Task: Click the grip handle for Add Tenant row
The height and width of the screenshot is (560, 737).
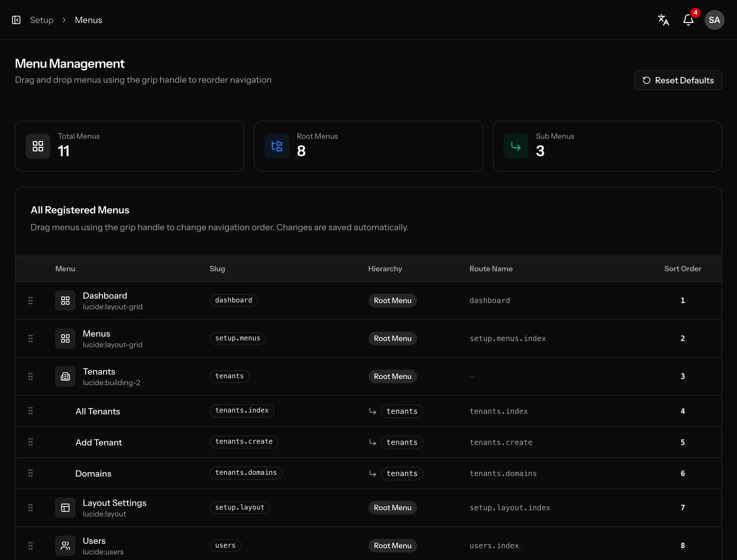Action: [31, 442]
